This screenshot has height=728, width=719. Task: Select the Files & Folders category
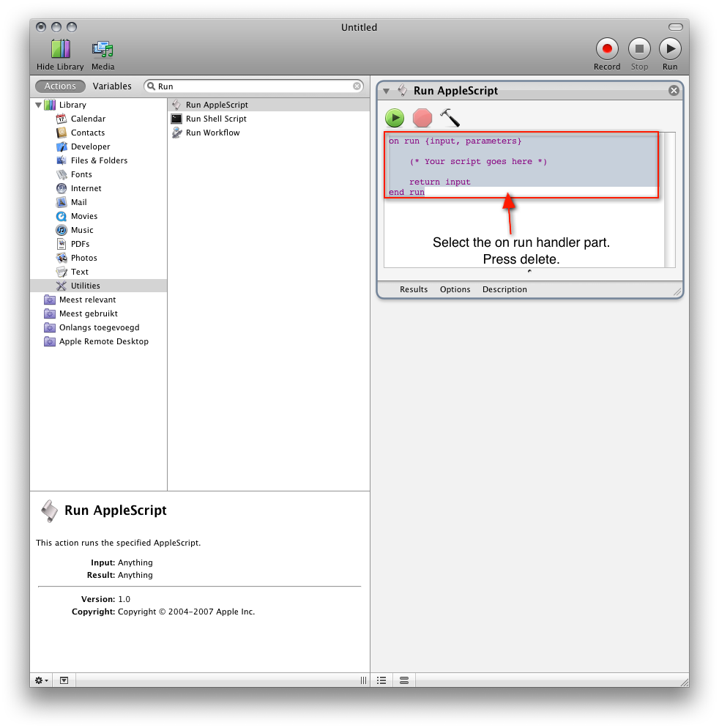click(x=98, y=160)
